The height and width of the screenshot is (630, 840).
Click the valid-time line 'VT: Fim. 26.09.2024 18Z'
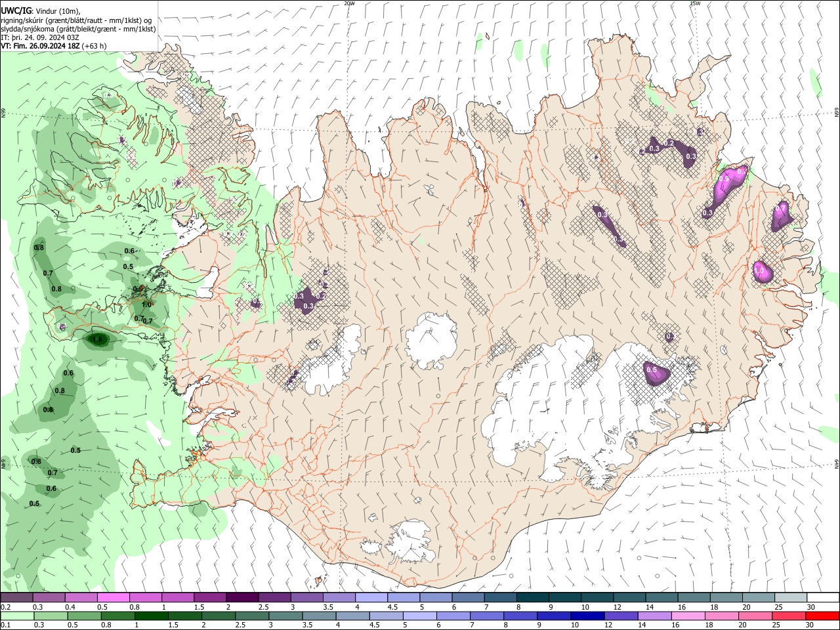(39, 46)
